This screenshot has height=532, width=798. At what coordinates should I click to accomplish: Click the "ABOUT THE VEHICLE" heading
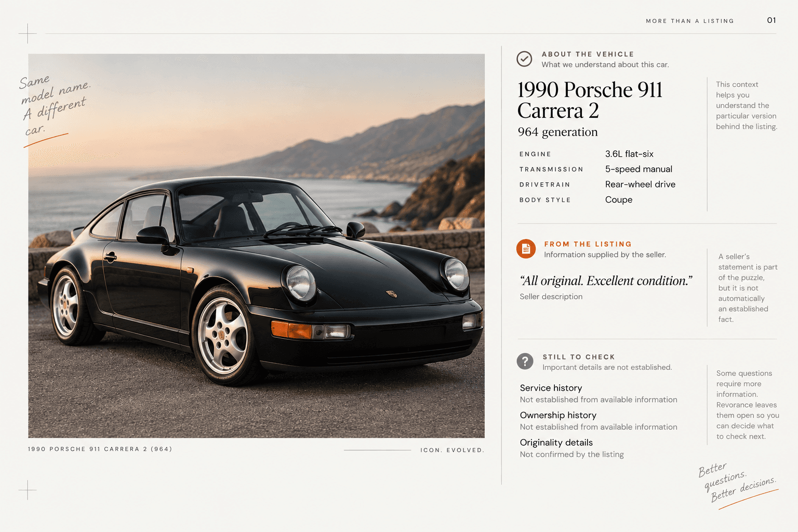[x=588, y=54]
